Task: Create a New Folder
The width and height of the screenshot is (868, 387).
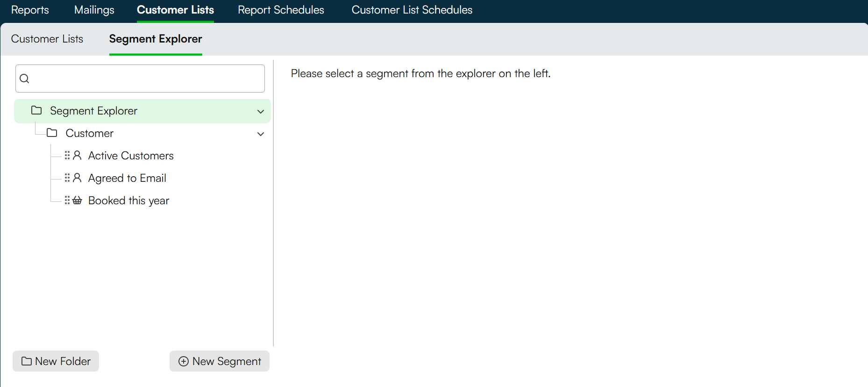Action: 56,361
